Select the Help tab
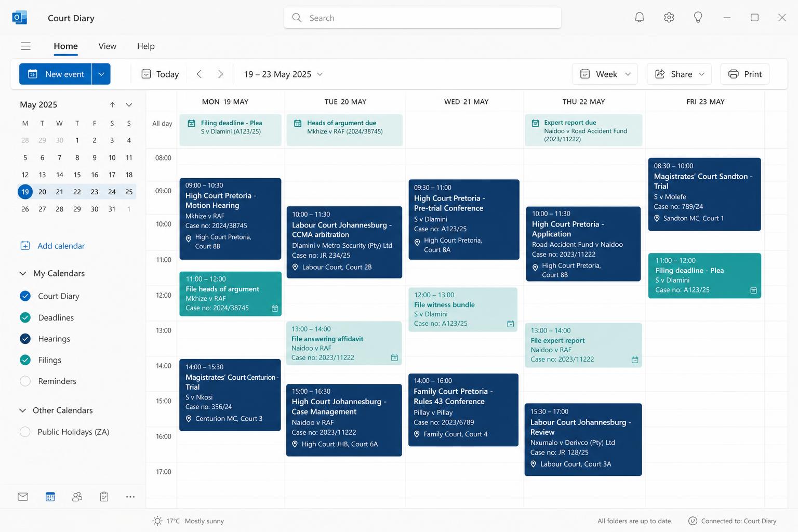The image size is (798, 532). point(146,46)
